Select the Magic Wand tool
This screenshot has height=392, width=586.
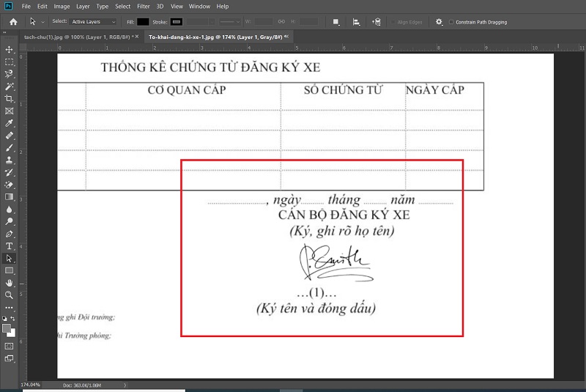coord(9,86)
